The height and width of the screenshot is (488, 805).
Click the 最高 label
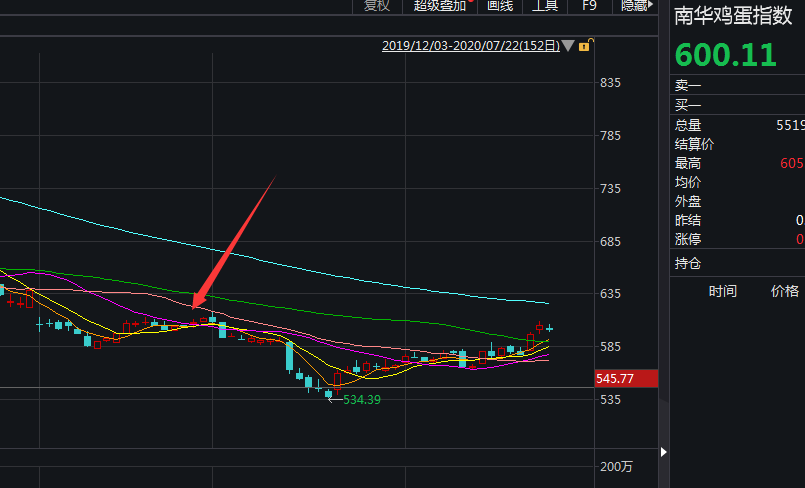pyautogui.click(x=688, y=163)
